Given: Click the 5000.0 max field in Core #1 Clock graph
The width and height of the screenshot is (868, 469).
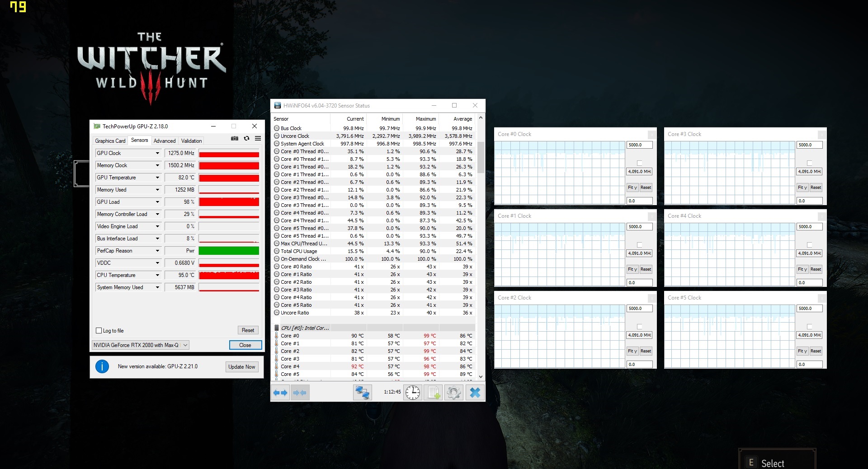Looking at the screenshot, I should tap(639, 227).
